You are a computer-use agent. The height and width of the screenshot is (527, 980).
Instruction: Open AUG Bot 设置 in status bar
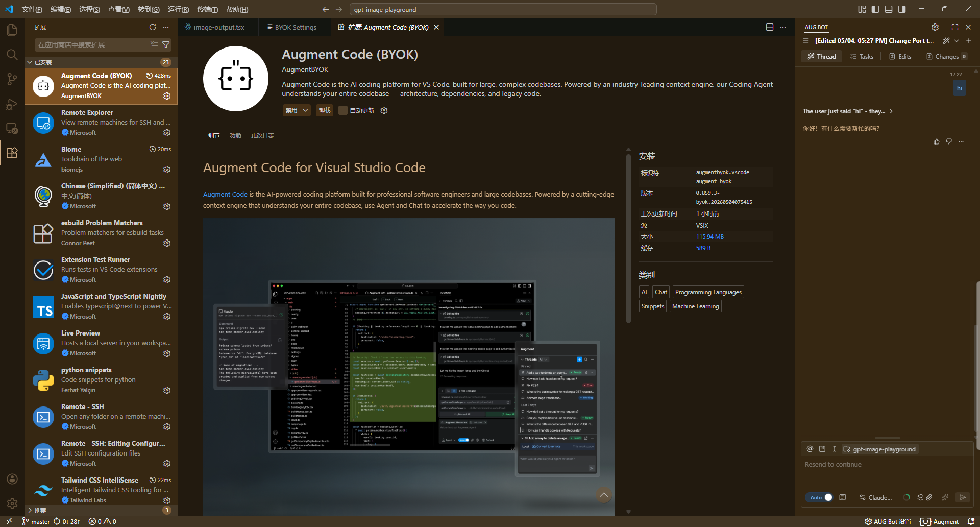click(x=888, y=521)
